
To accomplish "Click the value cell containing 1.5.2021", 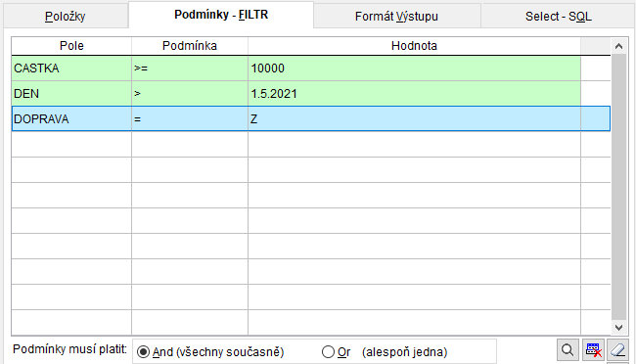I will [414, 94].
